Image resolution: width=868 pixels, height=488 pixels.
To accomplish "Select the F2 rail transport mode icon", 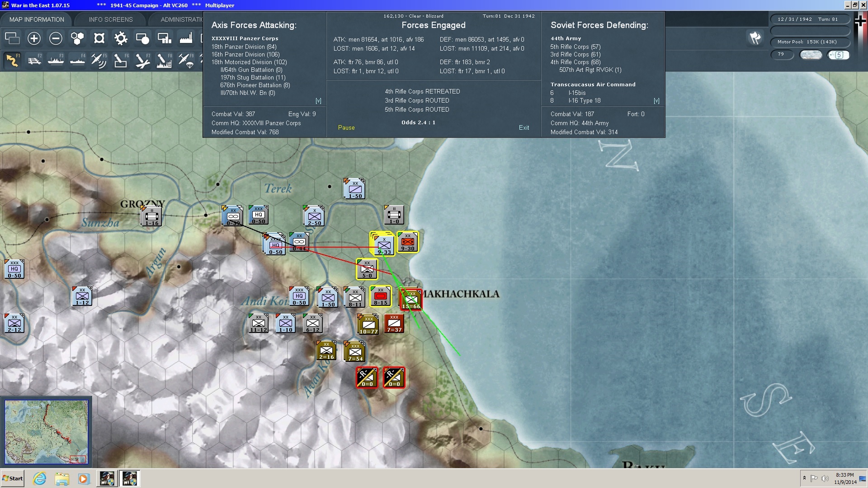I will pos(34,61).
